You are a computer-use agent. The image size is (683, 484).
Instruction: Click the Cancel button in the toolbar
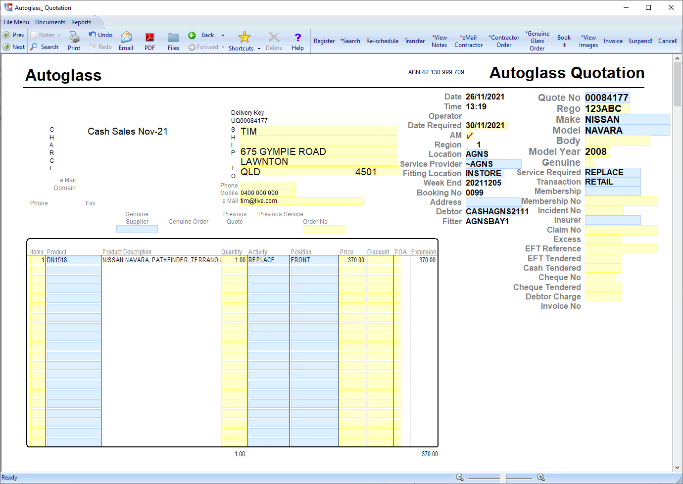coord(667,41)
